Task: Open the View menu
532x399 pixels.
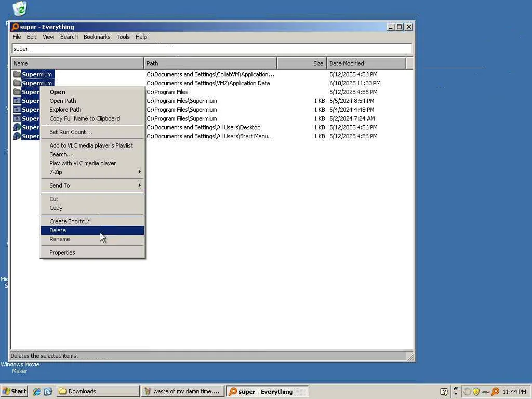Action: [x=48, y=37]
